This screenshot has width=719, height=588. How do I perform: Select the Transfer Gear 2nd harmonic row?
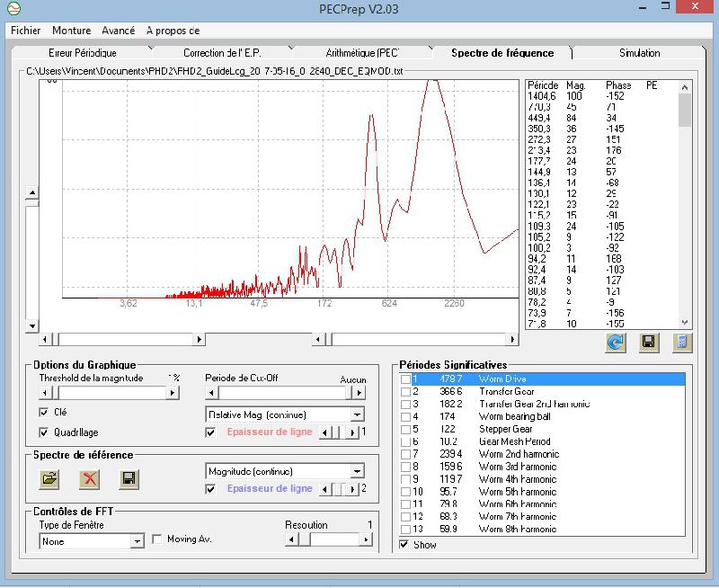coord(543,404)
